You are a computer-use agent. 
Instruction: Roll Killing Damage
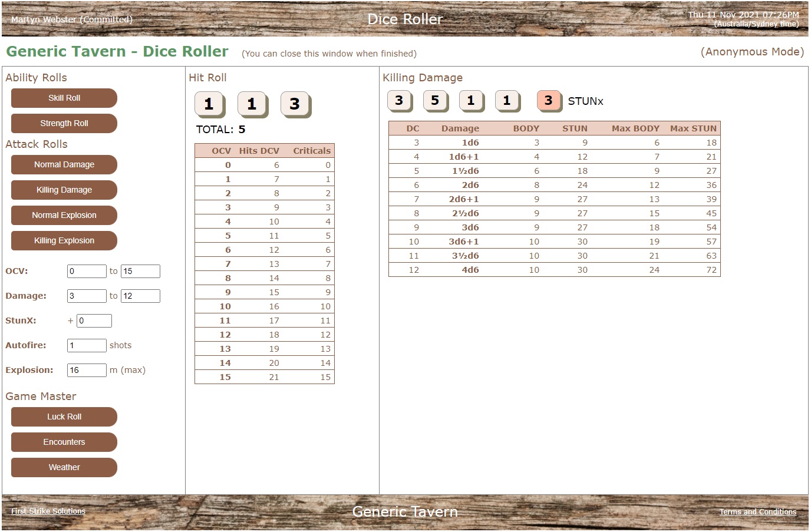(x=64, y=190)
